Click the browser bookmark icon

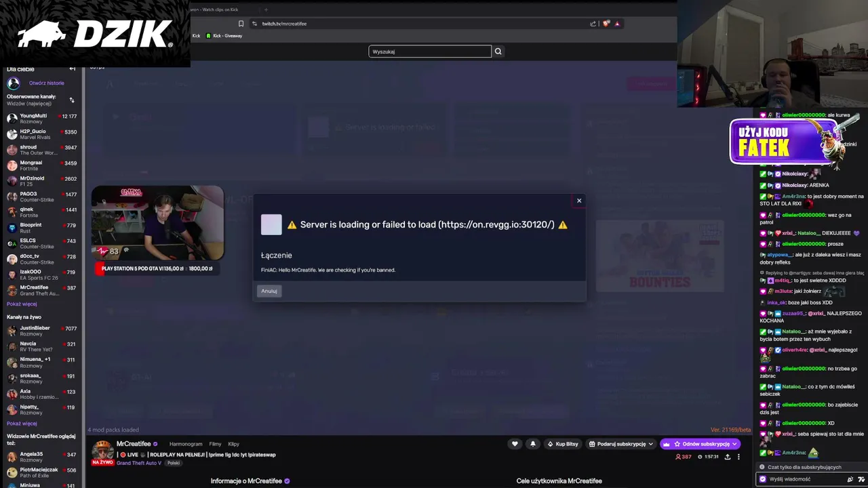[241, 24]
